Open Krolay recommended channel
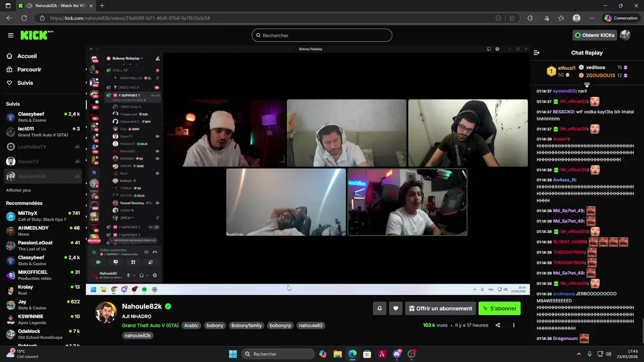 point(43,290)
